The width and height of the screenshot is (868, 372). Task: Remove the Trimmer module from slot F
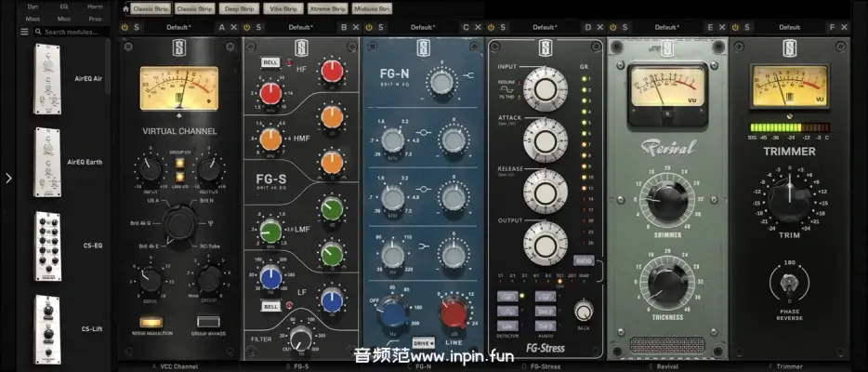843,27
